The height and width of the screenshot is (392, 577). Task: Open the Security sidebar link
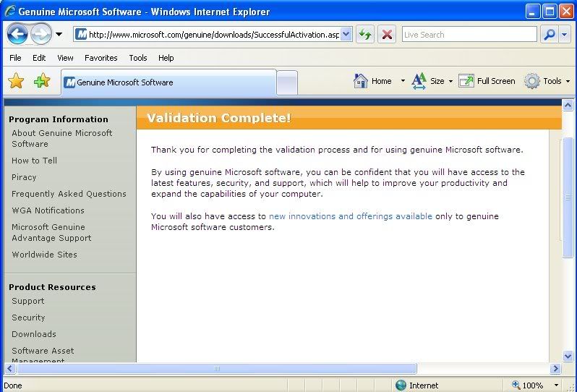point(28,318)
